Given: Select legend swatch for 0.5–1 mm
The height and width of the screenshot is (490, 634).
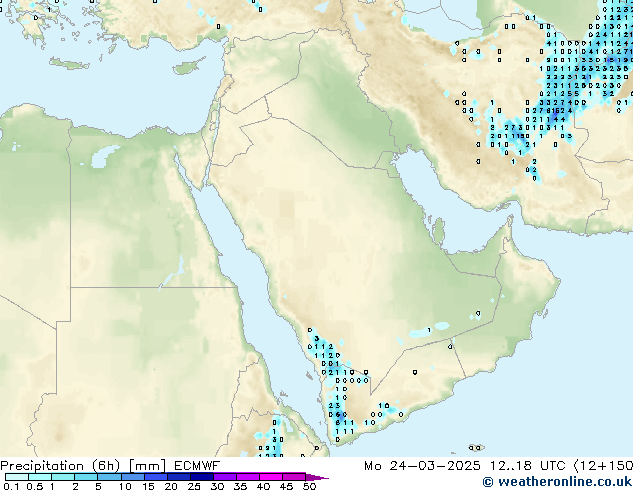Looking at the screenshot, I should pos(40,477).
